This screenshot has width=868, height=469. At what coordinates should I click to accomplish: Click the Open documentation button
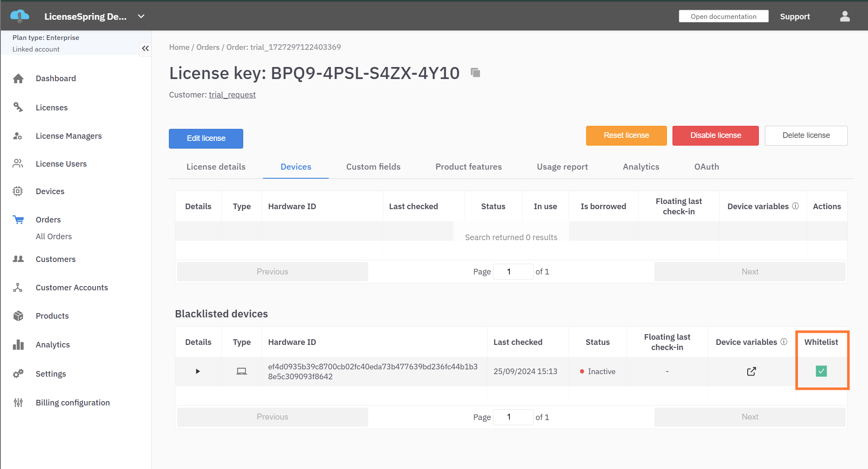pyautogui.click(x=723, y=16)
